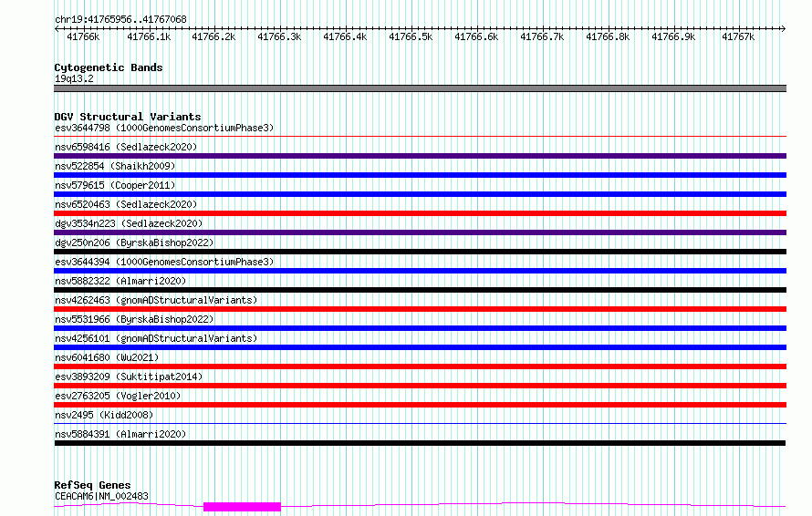Click the thin blue line under nsv2495
812x516 pixels.
click(x=420, y=424)
